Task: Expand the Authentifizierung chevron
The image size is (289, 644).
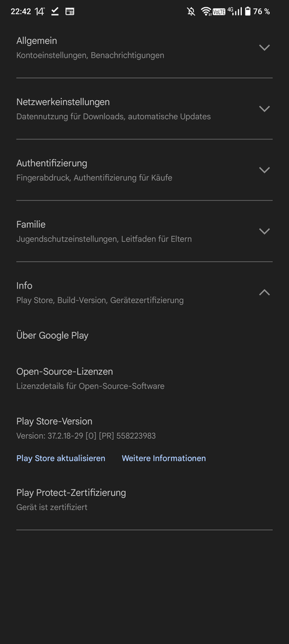Action: point(265,170)
